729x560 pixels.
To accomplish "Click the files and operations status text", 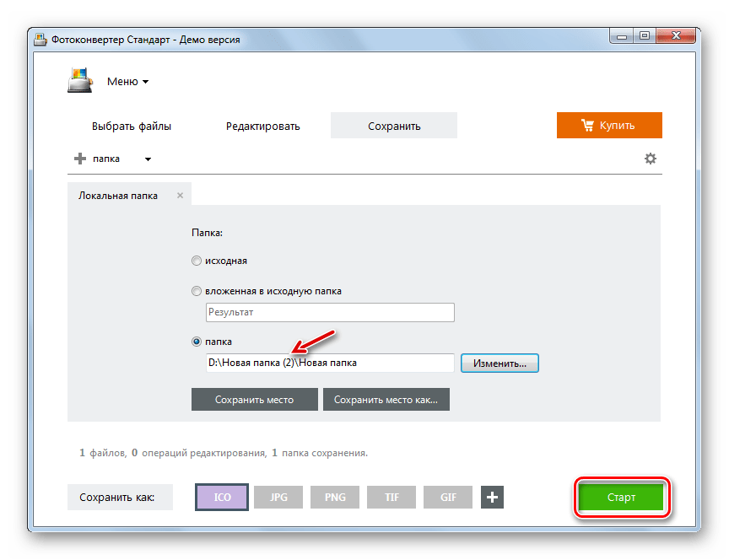I will click(224, 453).
